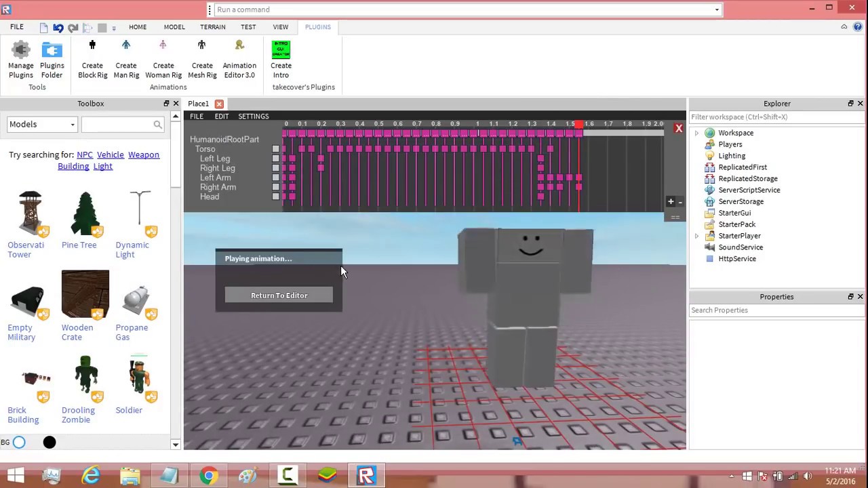Search toolbox for Building link
Screen dimensions: 868x488
click(73, 166)
